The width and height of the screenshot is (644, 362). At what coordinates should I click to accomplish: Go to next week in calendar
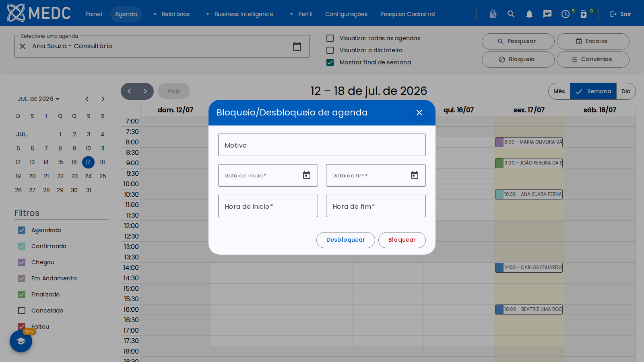(x=145, y=91)
